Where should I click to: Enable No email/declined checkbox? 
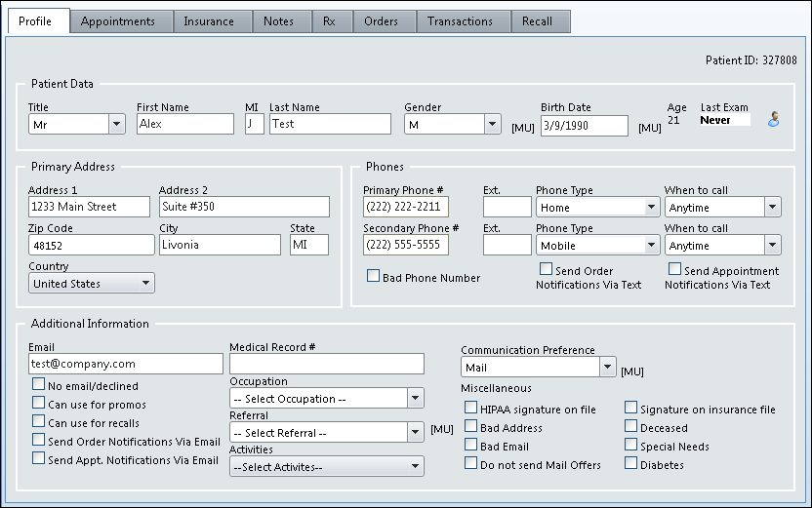tap(39, 386)
